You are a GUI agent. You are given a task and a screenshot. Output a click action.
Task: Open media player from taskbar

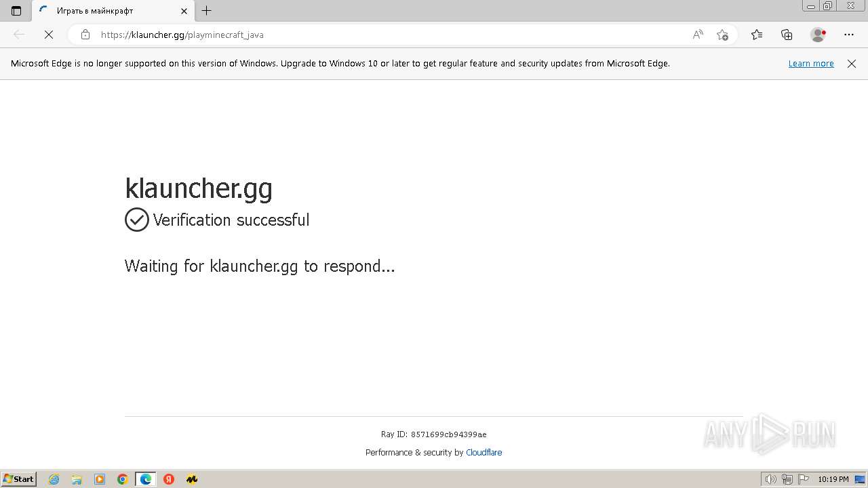[x=100, y=479]
